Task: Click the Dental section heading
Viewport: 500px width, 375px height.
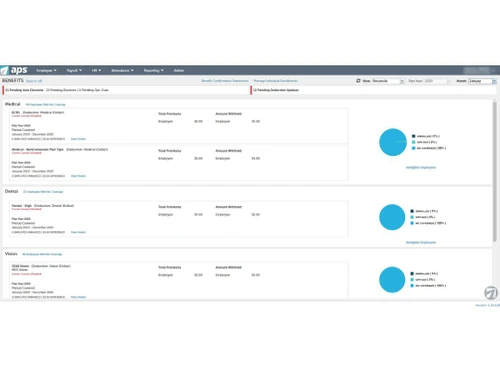Action: 11,191
